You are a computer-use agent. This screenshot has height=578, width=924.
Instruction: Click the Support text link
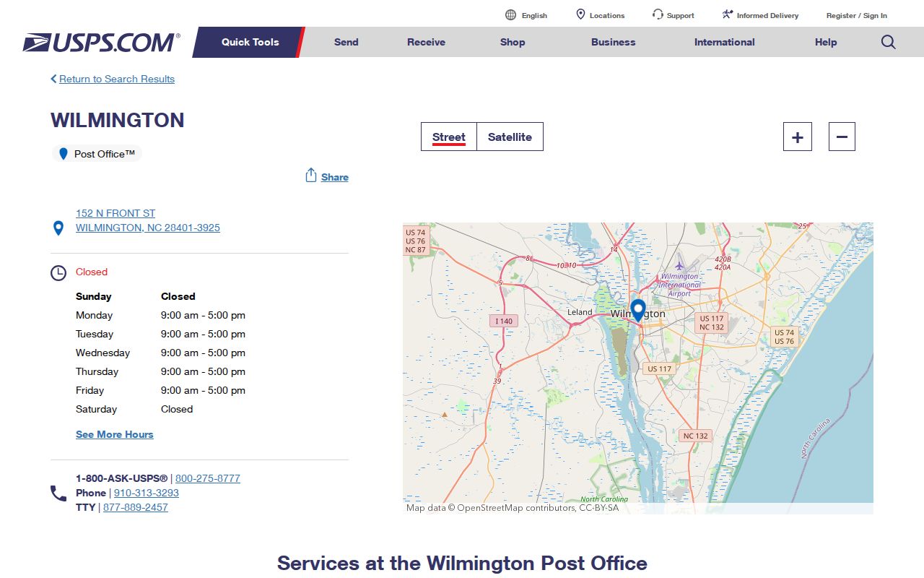coord(681,15)
